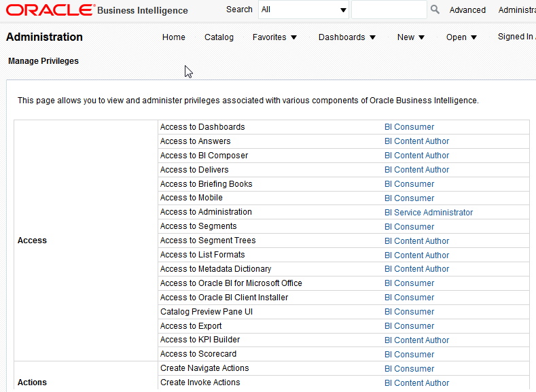Open BI Content Author for Access to Delivers
Viewport: 536px width, 392px height.
click(x=416, y=170)
